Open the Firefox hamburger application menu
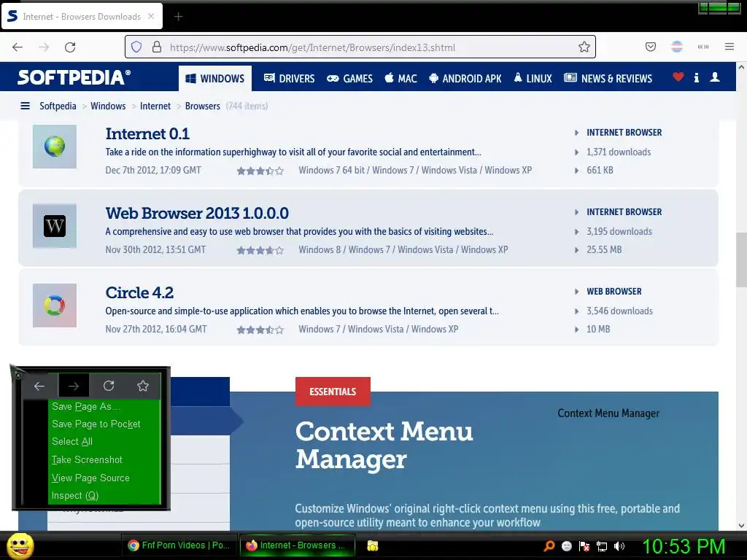The image size is (747, 560). tap(729, 47)
